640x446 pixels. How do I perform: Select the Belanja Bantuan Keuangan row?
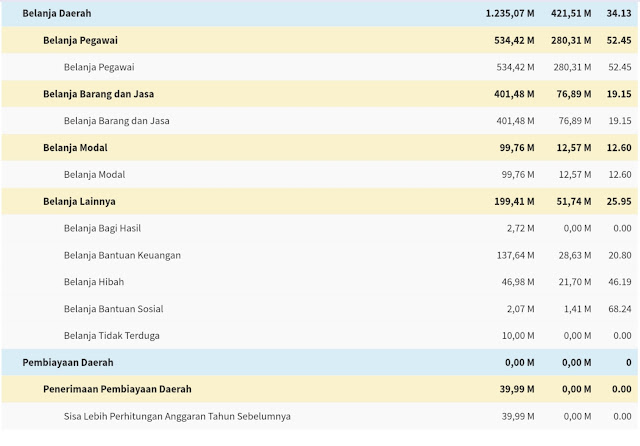pos(122,255)
